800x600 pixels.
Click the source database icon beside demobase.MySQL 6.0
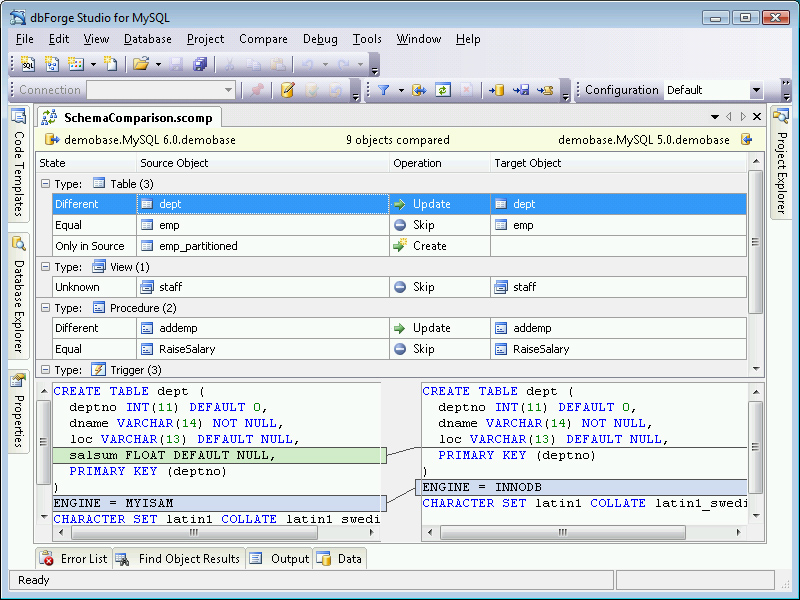[52, 139]
